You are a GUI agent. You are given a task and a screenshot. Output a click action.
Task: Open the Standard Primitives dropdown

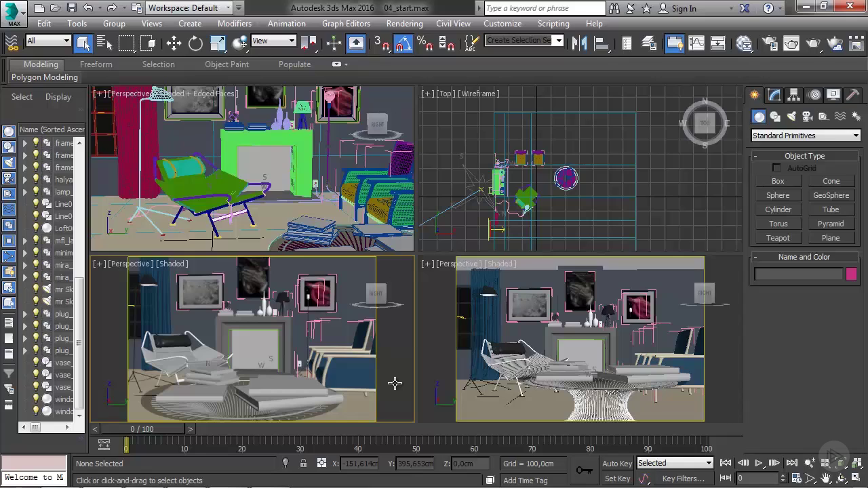(x=806, y=136)
